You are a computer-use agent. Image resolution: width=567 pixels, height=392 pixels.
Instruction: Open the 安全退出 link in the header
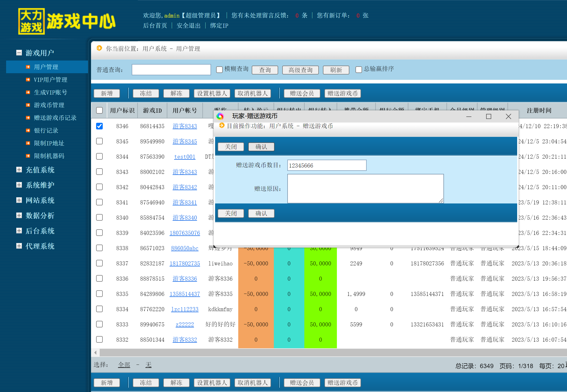click(x=188, y=26)
